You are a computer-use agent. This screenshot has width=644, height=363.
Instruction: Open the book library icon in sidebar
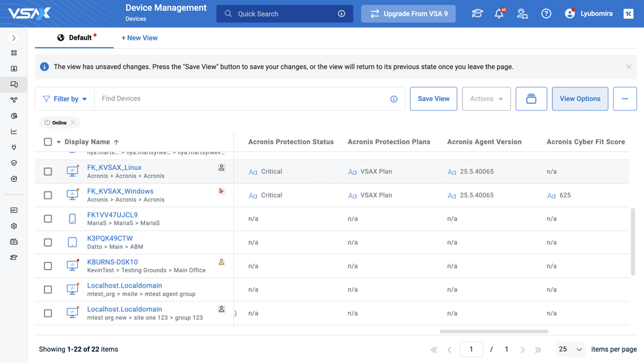14,242
